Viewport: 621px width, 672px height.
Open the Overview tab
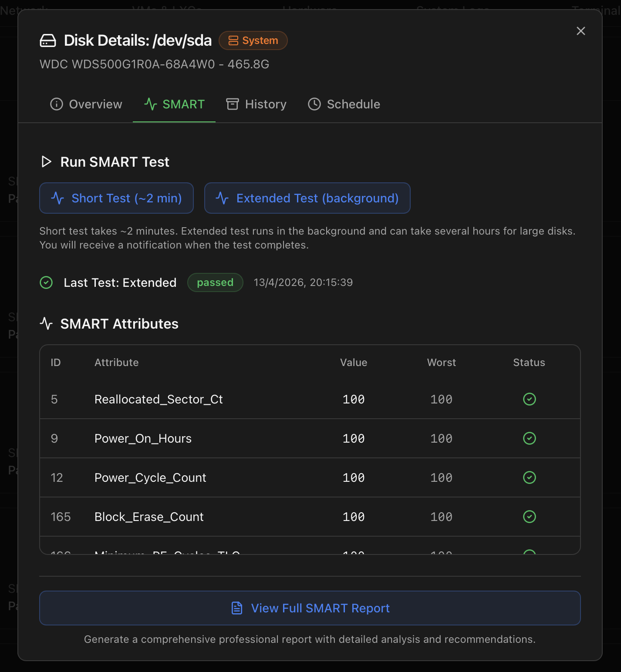[86, 104]
